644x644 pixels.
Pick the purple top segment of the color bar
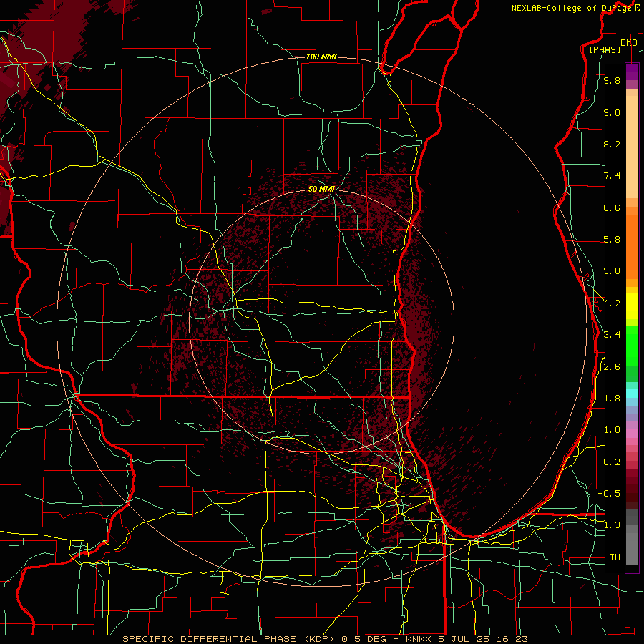coord(632,72)
